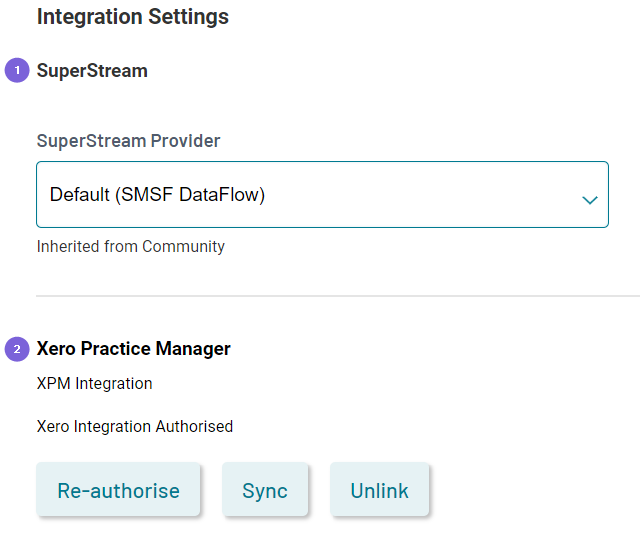Open the SuperStream Provider combo box
This screenshot has height=534, width=640.
[322, 194]
